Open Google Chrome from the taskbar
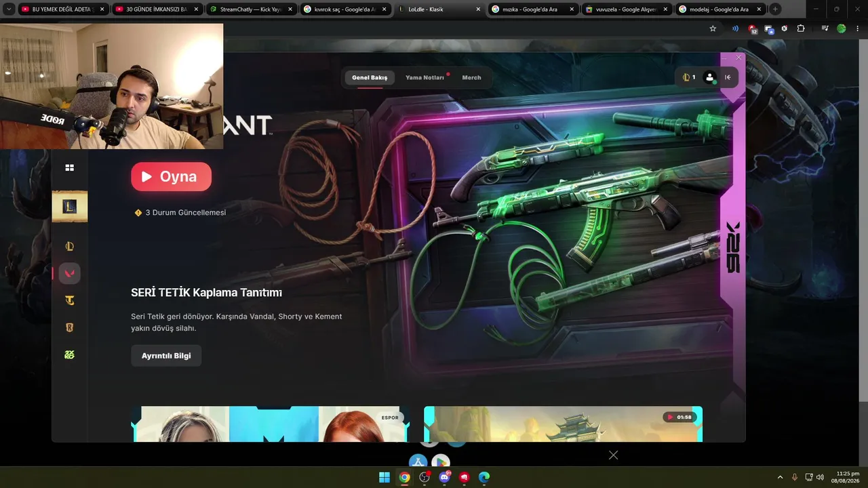 click(404, 477)
